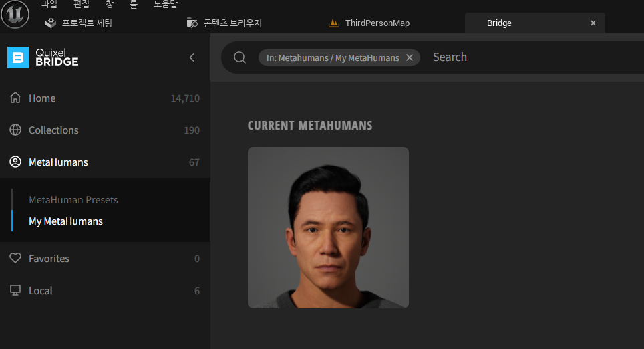Open Local assets in the sidebar
This screenshot has height=349, width=644.
105,291
